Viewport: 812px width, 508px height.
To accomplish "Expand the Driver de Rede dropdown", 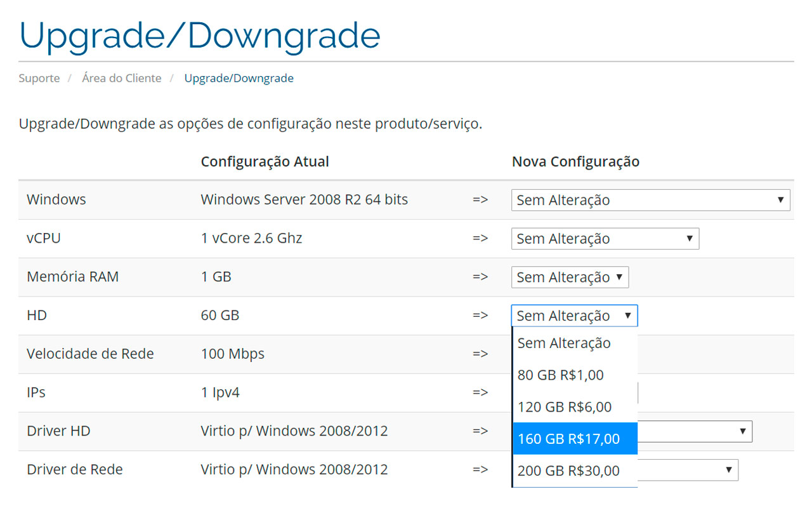I will [x=688, y=470].
